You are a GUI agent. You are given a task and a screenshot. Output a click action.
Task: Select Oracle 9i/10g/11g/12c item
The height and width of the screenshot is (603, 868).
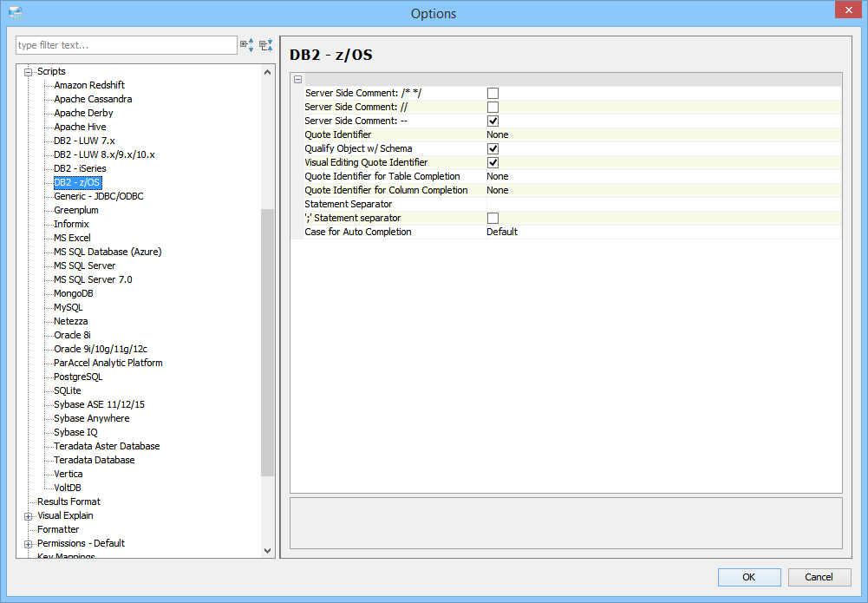(x=101, y=348)
